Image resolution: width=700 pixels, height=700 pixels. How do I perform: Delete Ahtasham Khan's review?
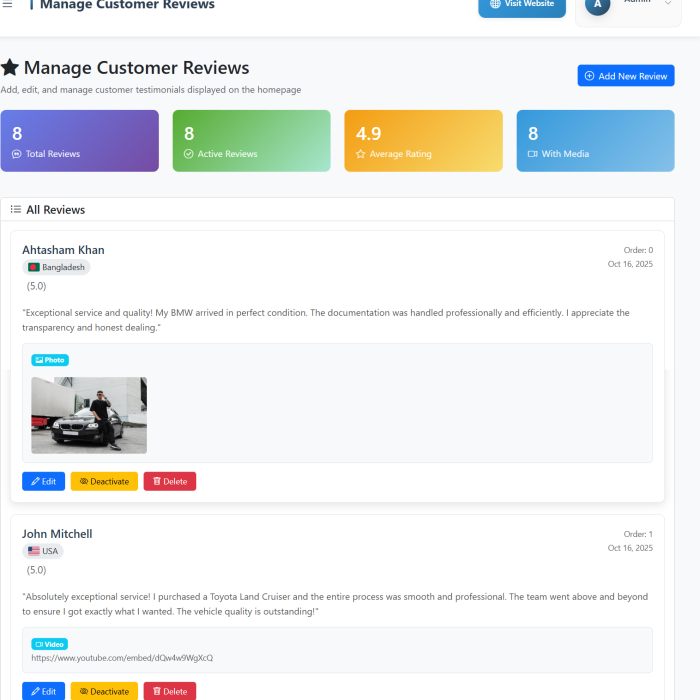tap(170, 481)
